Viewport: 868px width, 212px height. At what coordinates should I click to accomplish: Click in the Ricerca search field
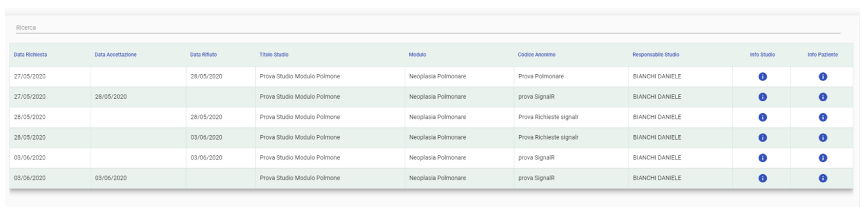pos(428,28)
